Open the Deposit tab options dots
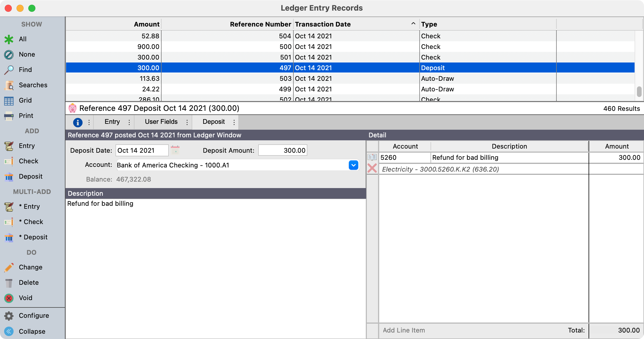This screenshot has height=339, width=644. coord(234,122)
